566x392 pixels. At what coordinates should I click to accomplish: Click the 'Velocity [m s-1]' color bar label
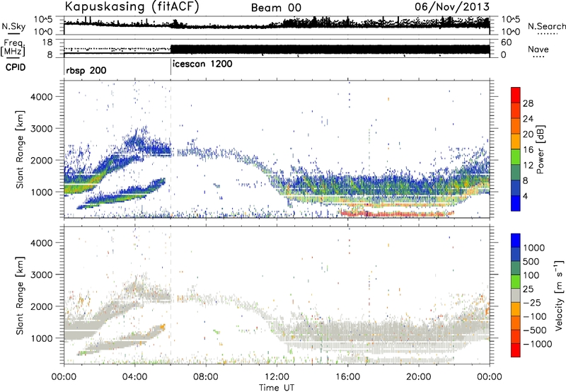point(559,295)
